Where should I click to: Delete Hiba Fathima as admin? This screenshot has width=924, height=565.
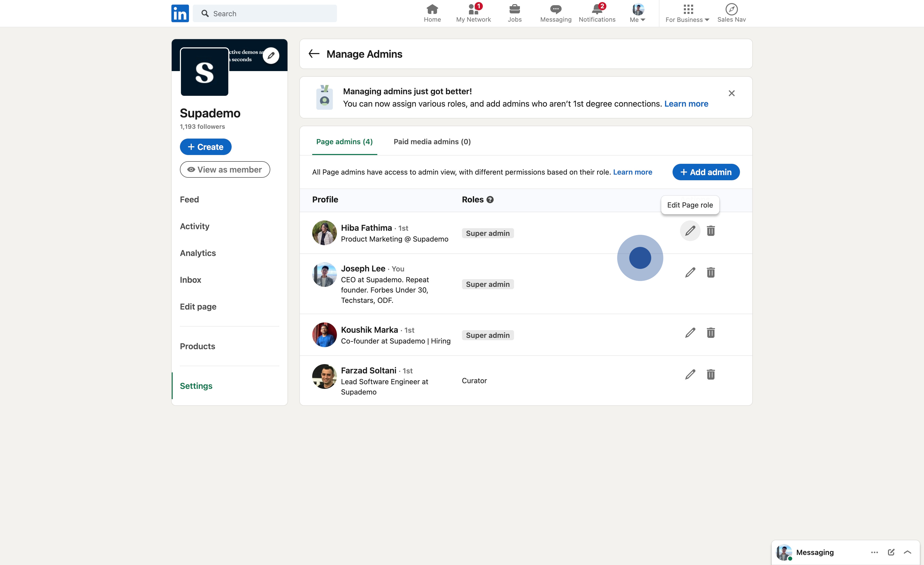pos(711,231)
